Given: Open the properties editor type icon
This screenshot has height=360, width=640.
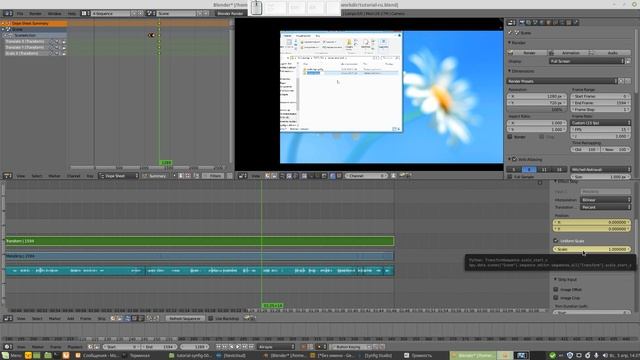Looking at the screenshot, I should pyautogui.click(x=511, y=23).
